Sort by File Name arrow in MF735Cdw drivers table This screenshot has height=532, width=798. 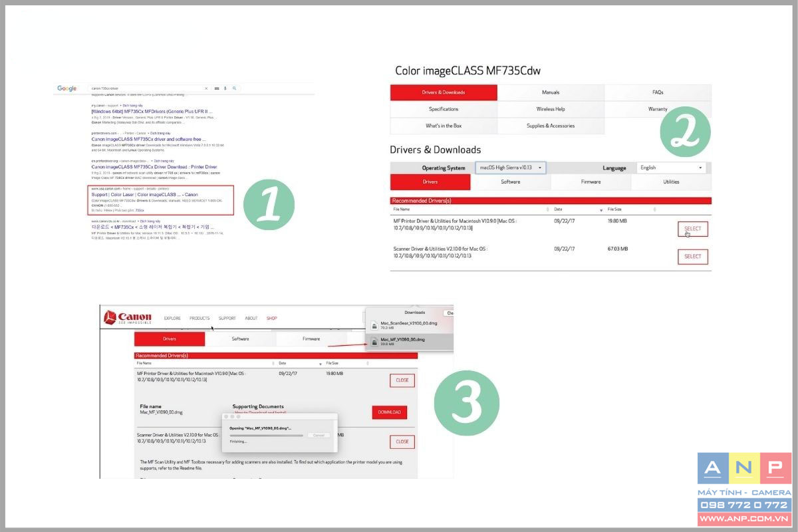tap(548, 209)
